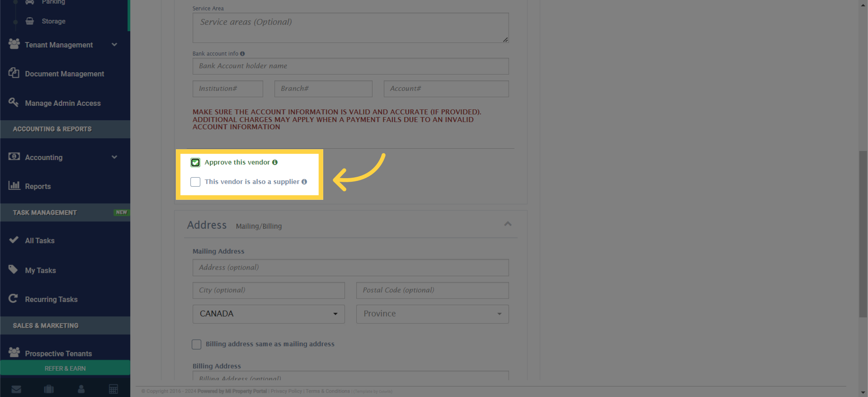Click the Service areas text box
The image size is (868, 397).
[350, 28]
